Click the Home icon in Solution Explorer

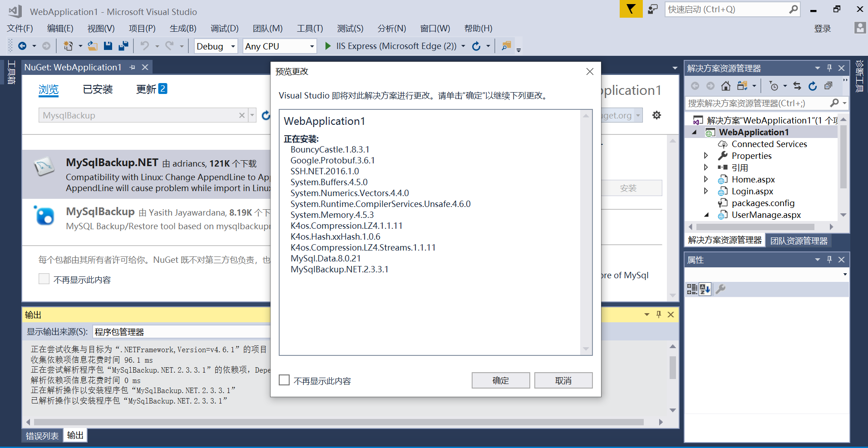pyautogui.click(x=726, y=86)
